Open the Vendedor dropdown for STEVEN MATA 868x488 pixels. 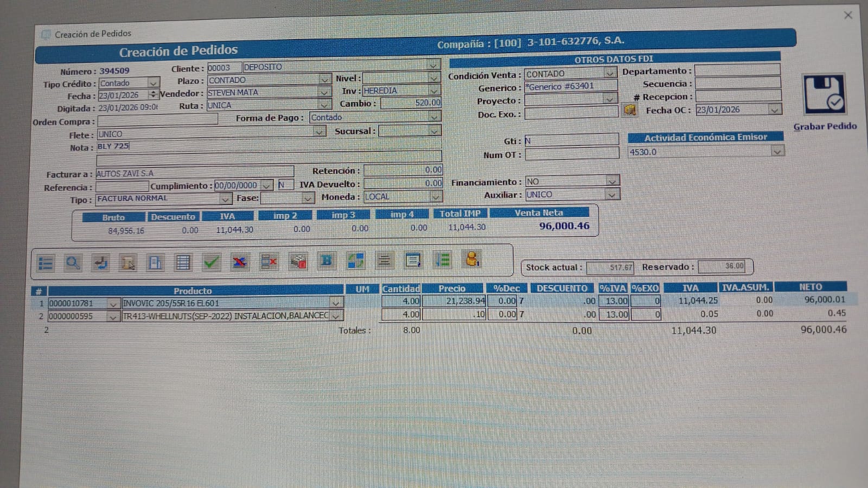[324, 92]
